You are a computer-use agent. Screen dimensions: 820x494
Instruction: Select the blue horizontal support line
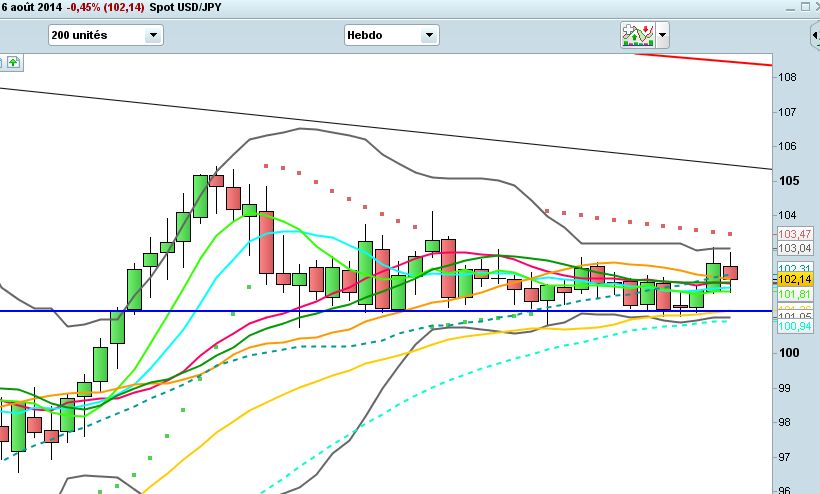tap(386, 311)
